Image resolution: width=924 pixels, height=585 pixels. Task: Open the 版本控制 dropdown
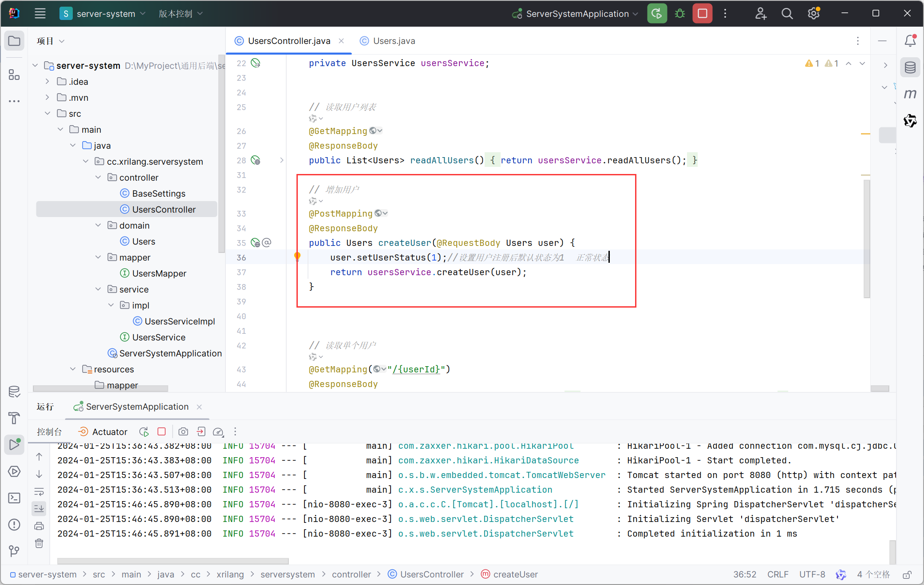coord(181,14)
